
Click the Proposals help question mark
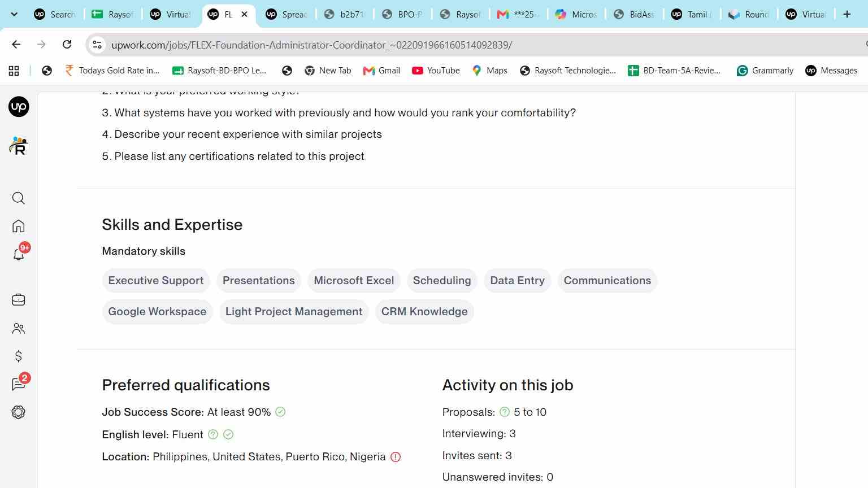pyautogui.click(x=505, y=412)
